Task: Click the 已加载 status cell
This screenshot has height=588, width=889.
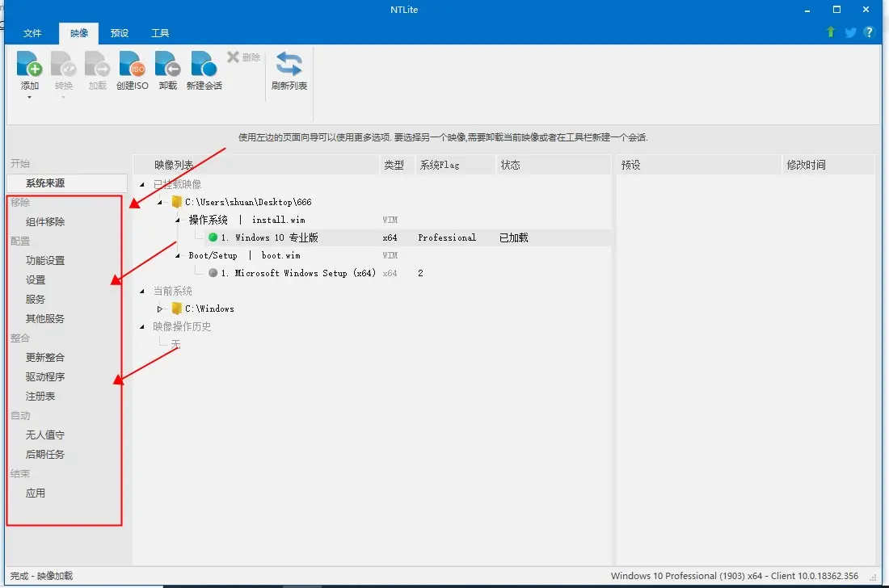Action: (x=514, y=238)
